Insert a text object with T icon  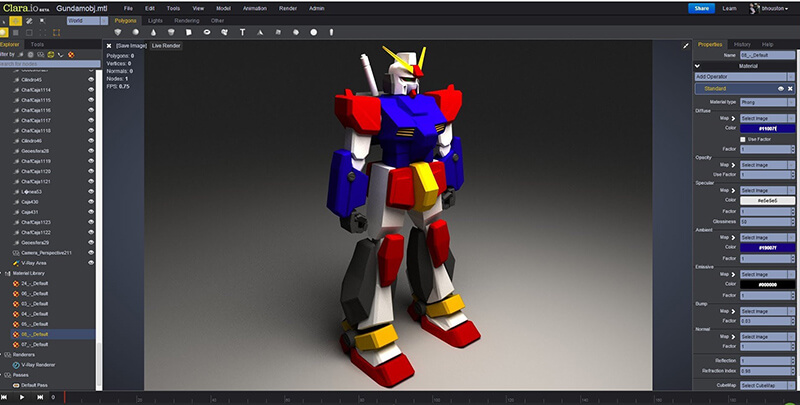tap(242, 32)
